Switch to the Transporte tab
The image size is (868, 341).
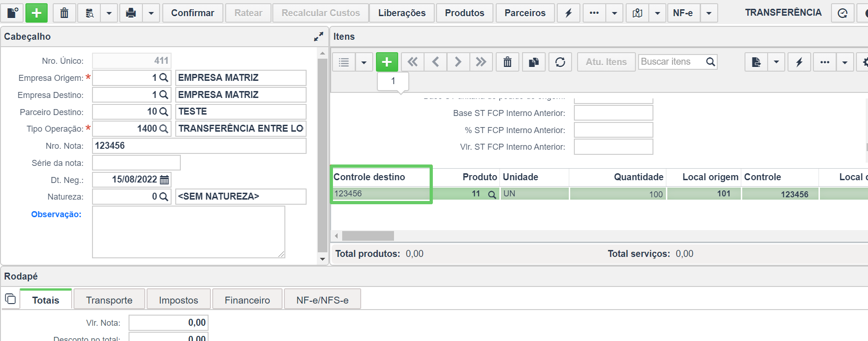[x=109, y=300]
